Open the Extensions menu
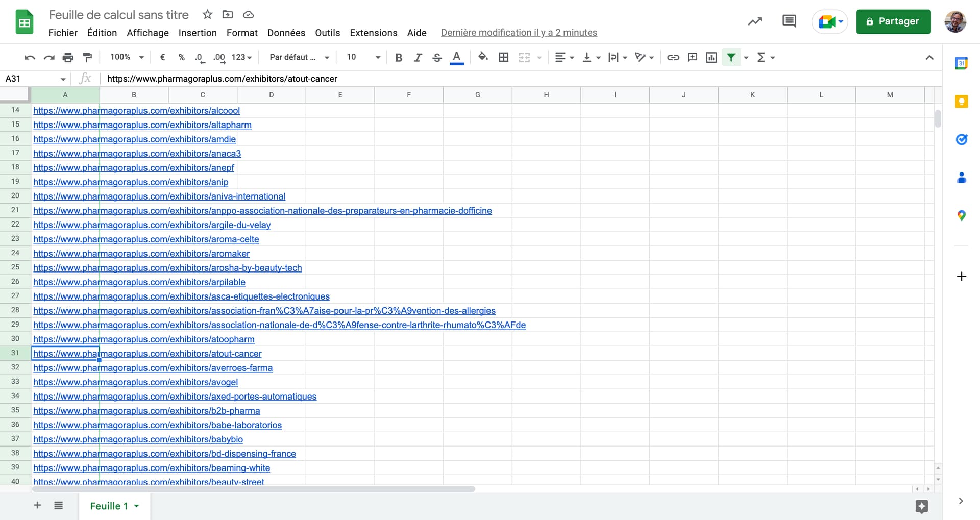 tap(374, 33)
